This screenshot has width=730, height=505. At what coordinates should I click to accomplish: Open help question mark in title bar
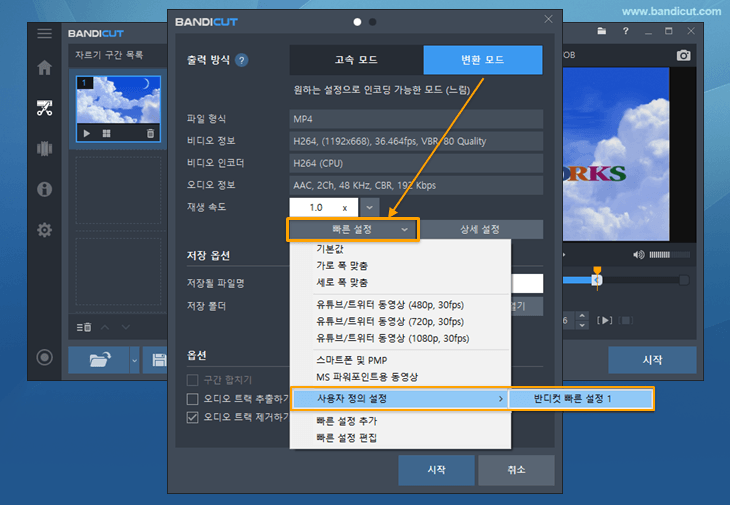pyautogui.click(x=626, y=31)
